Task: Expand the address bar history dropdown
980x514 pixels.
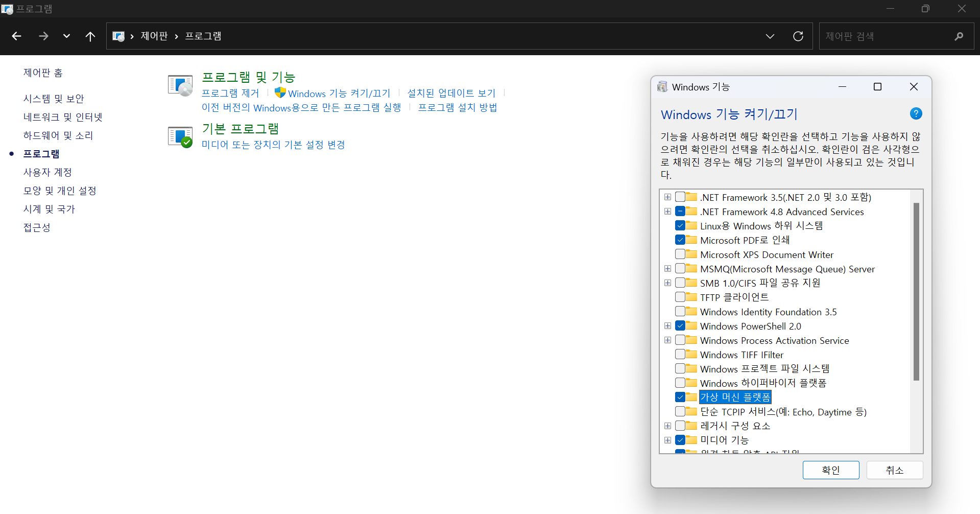Action: pyautogui.click(x=770, y=36)
